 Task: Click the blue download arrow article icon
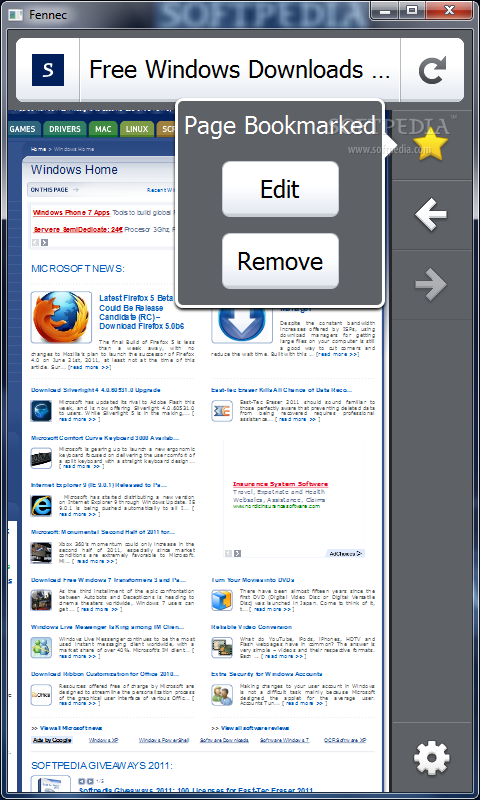(242, 324)
